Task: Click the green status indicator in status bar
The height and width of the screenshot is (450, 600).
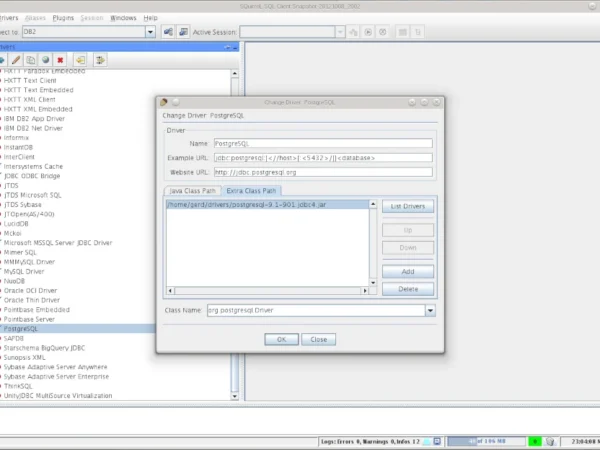Action: pos(536,440)
